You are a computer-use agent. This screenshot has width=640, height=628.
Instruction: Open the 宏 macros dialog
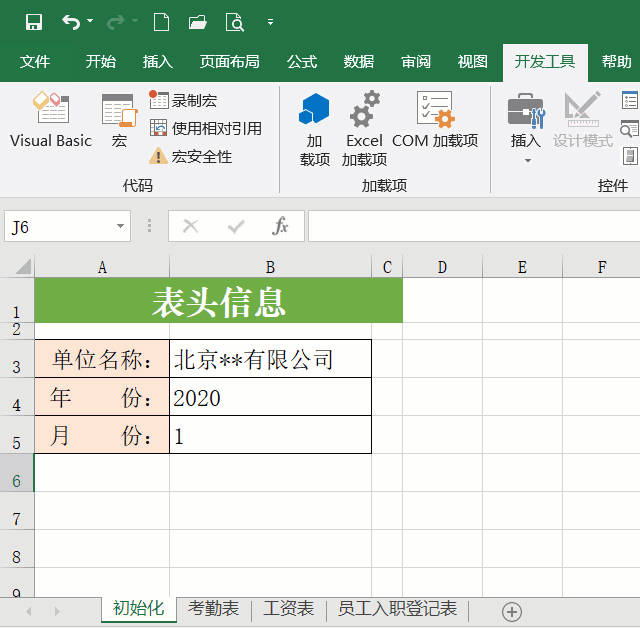pos(119,120)
